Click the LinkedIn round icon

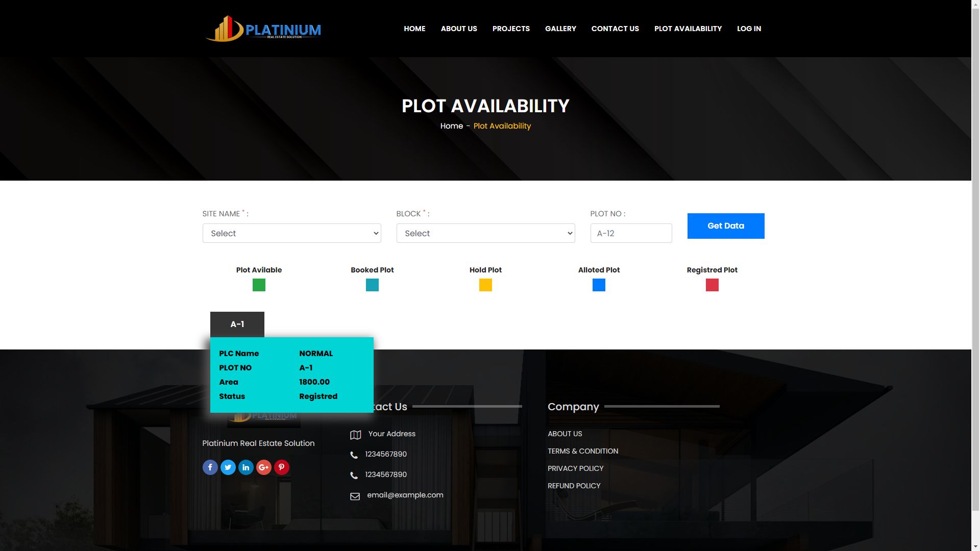tap(246, 467)
